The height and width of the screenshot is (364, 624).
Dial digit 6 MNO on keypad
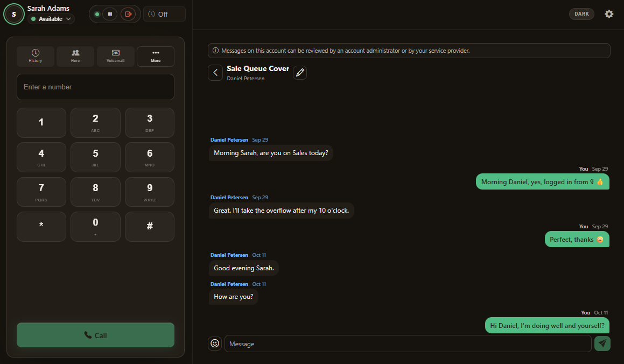(x=150, y=157)
